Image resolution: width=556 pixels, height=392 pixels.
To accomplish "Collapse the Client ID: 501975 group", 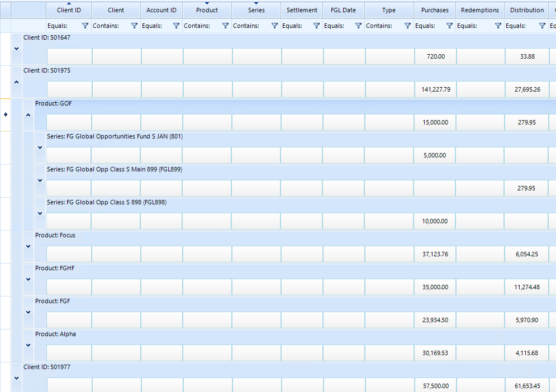I will click(16, 82).
